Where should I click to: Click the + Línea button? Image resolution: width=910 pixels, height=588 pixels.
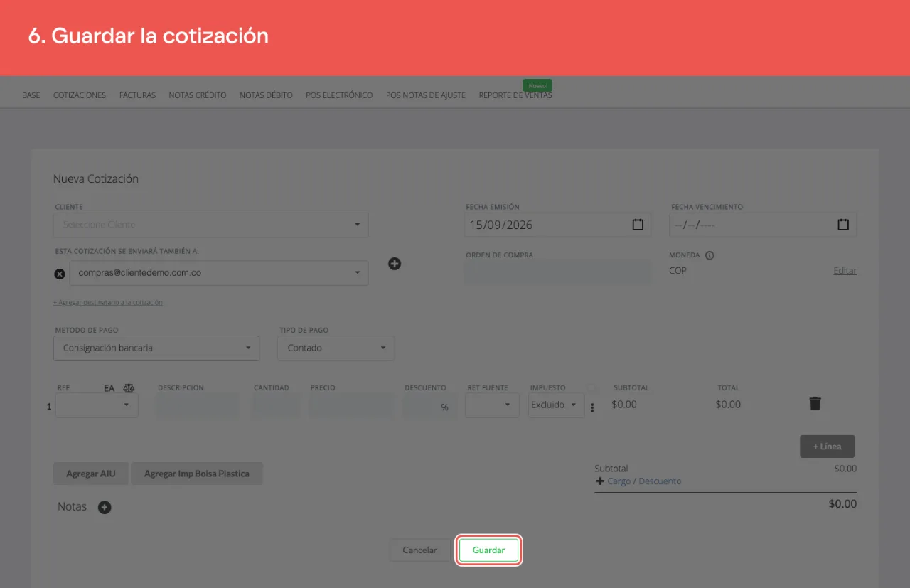click(x=828, y=447)
